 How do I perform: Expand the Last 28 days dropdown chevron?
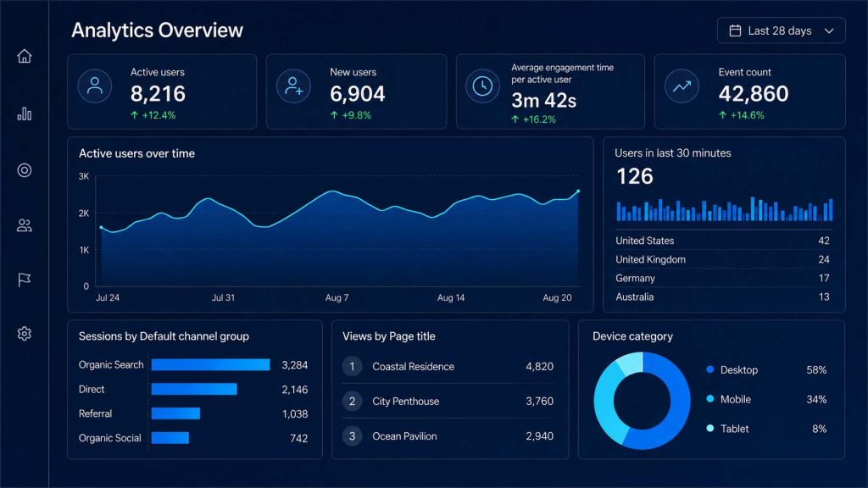point(829,31)
